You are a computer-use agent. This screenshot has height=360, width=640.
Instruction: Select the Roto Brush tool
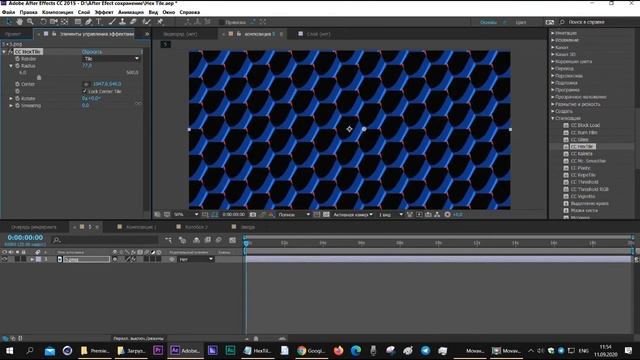click(147, 22)
